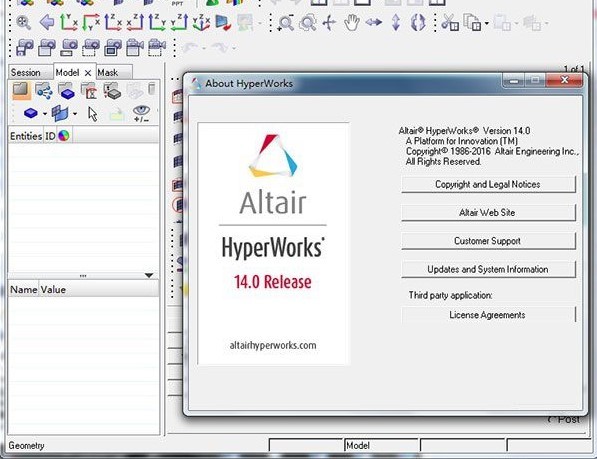This screenshot has width=597, height=459.
Task: Activate the zoom in/out magnifier tool
Action: tap(286, 23)
